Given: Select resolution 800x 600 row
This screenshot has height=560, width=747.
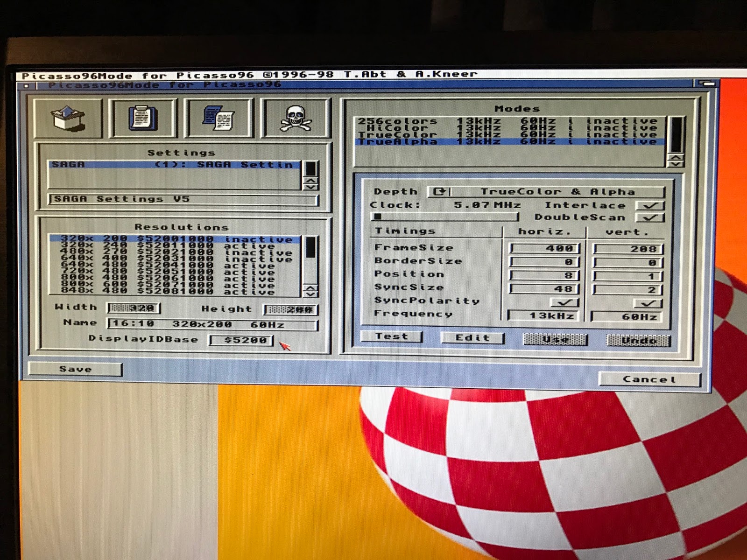Looking at the screenshot, I should [175, 285].
